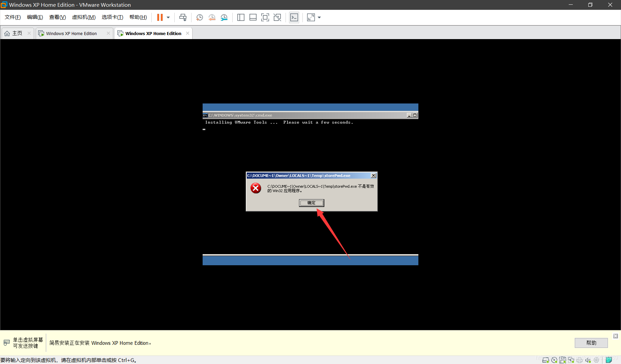Close the 主页 tab

[x=29, y=33]
